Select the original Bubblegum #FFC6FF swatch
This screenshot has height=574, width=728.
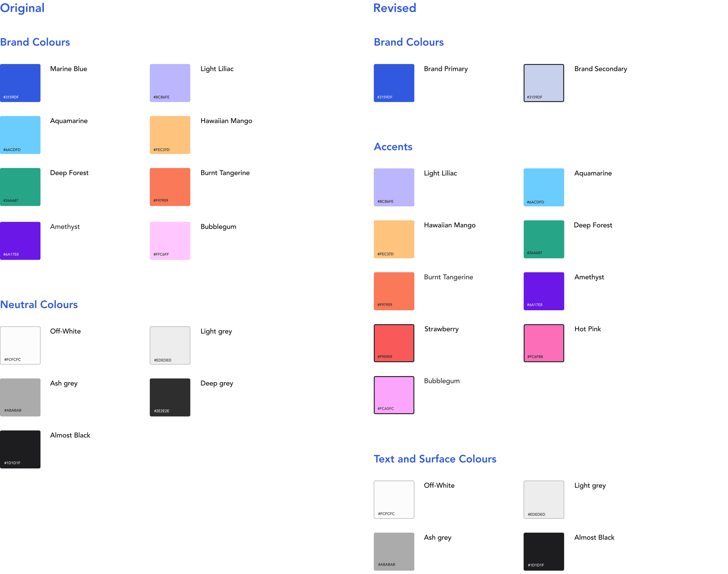[x=170, y=241]
